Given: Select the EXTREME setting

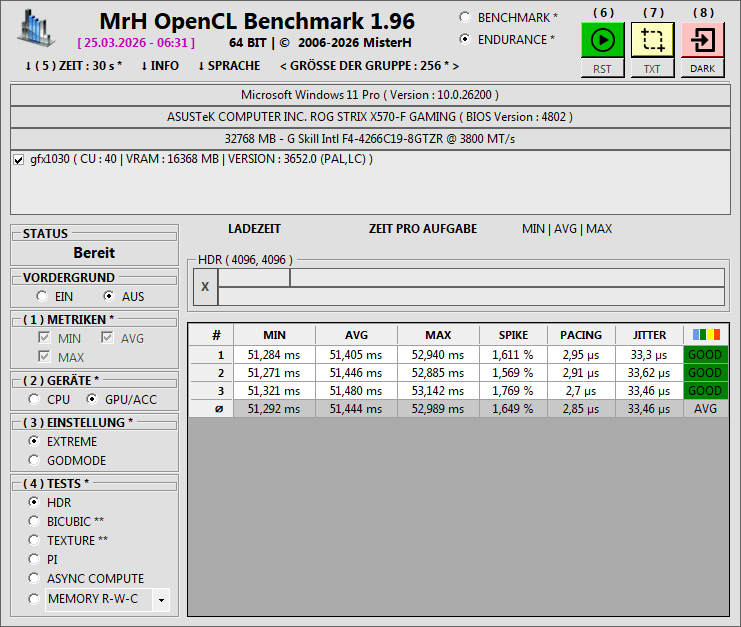Looking at the screenshot, I should coord(34,441).
